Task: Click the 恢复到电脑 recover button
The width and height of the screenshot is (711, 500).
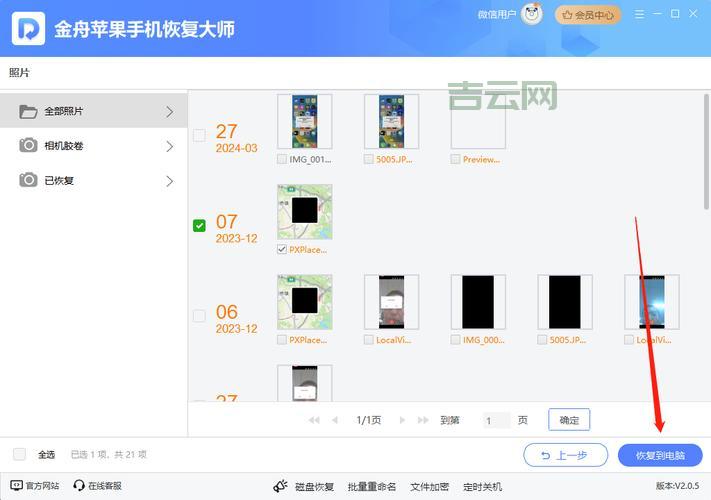Action: (660, 455)
